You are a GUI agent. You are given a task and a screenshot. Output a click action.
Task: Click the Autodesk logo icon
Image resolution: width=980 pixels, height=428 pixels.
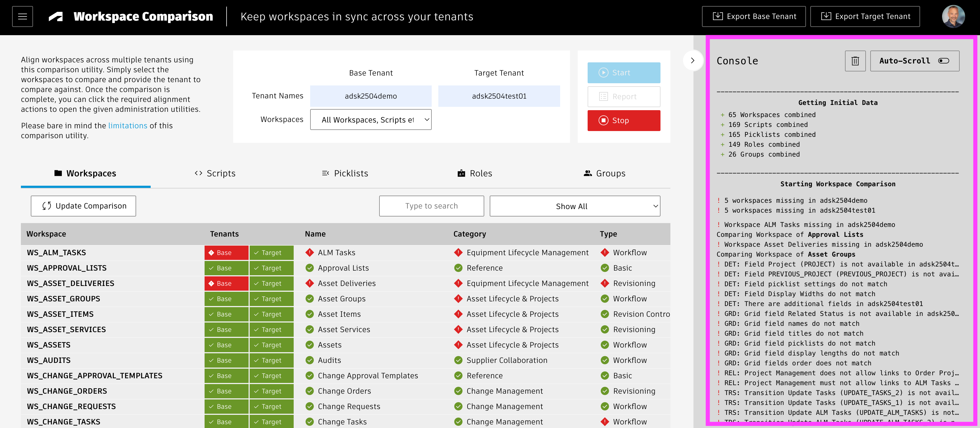point(56,16)
